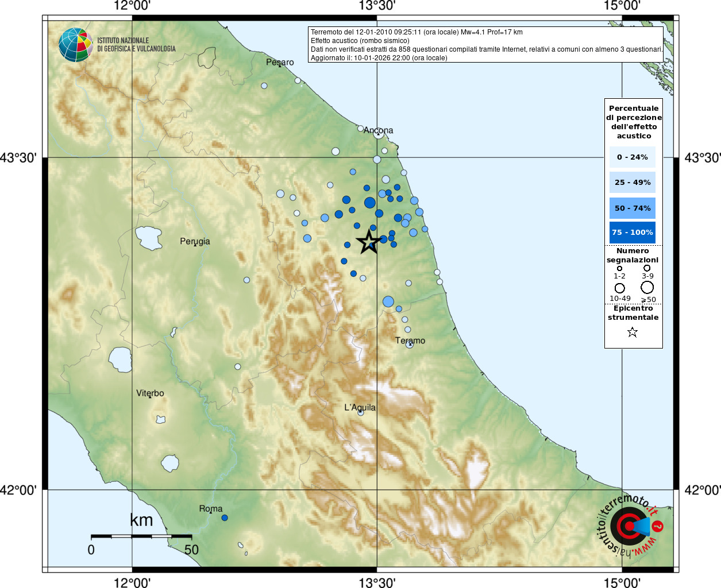This screenshot has width=721, height=588.
Task: Click the L'Aquila city label
Action: [x=360, y=407]
